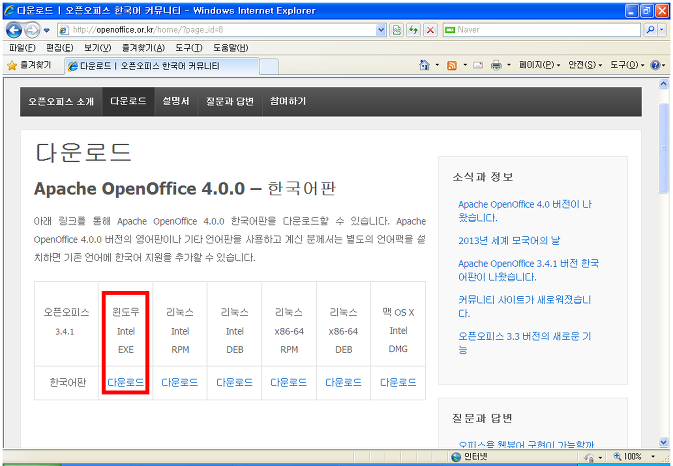This screenshot has height=466, width=673.
Task: Click the browser Forward arrow button
Action: pos(32,30)
